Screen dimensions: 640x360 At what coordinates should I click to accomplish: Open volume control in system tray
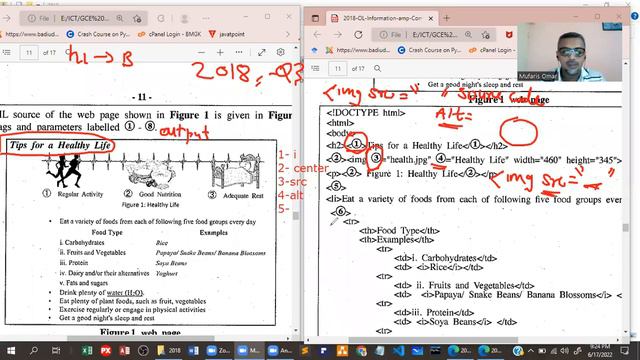click(565, 351)
